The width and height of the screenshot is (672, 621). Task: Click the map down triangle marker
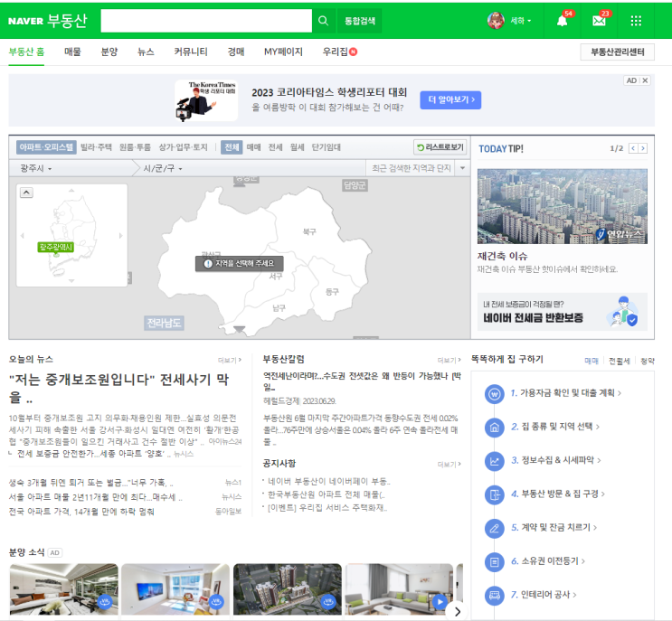tap(239, 329)
